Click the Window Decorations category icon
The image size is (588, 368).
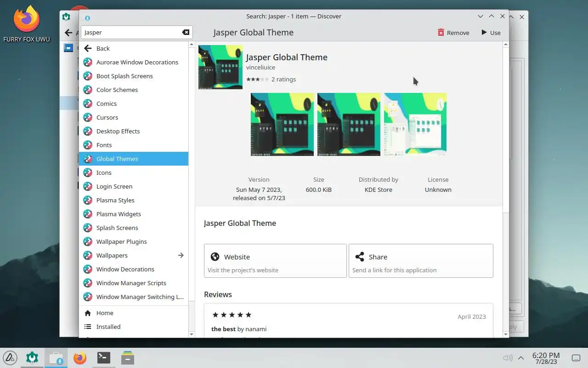tap(88, 269)
